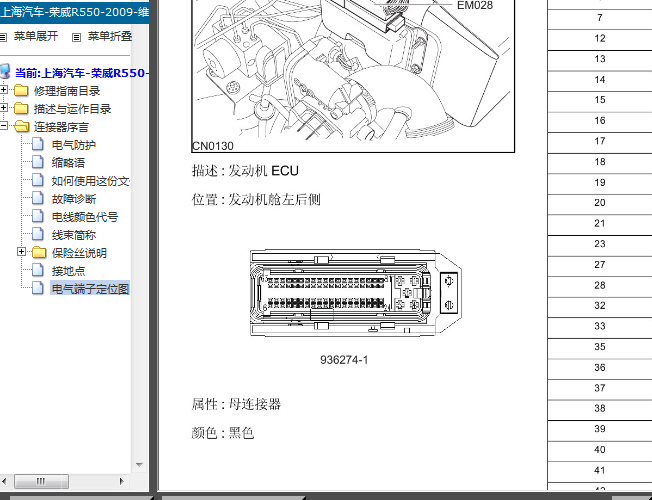Viewport: 652px width, 500px height.
Task: Open the 线束简称 page
Action: coord(74,235)
